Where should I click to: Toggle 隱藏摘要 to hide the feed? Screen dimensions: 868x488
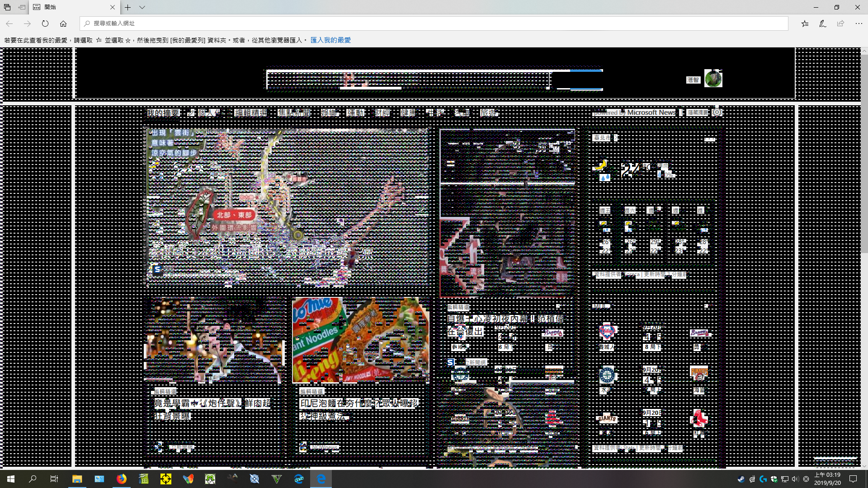click(698, 113)
